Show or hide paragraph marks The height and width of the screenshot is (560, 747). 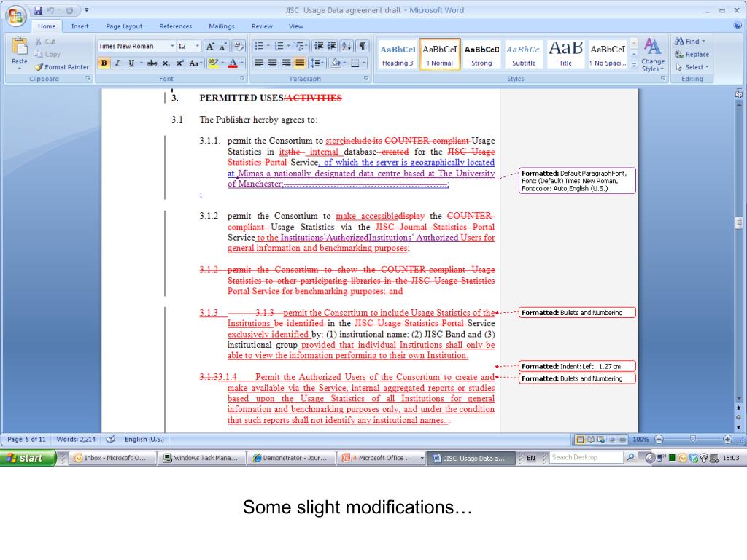point(362,46)
